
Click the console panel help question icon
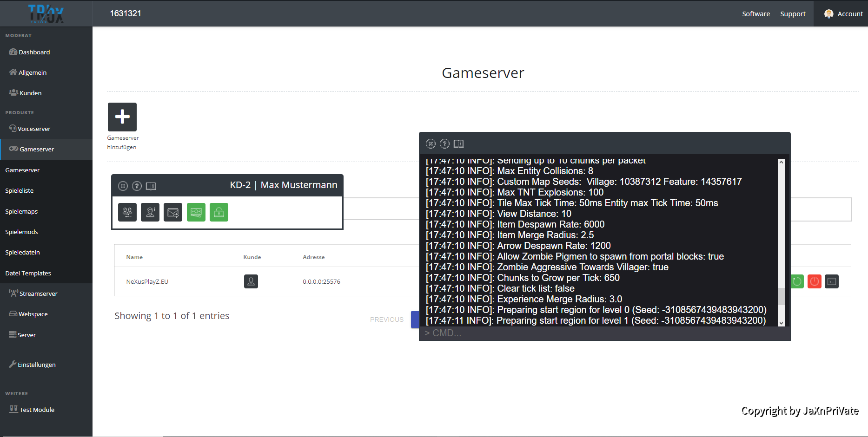444,144
